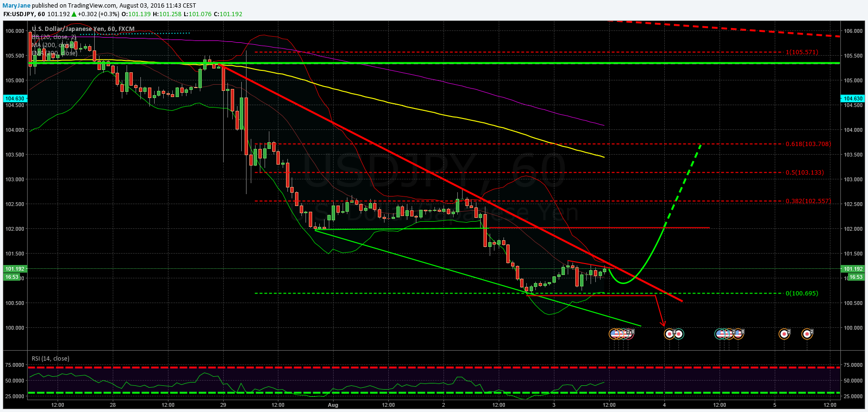This screenshot has height=412, width=868.
Task: Click the FX:USDJPY, 60 symbol header
Action: (24, 14)
